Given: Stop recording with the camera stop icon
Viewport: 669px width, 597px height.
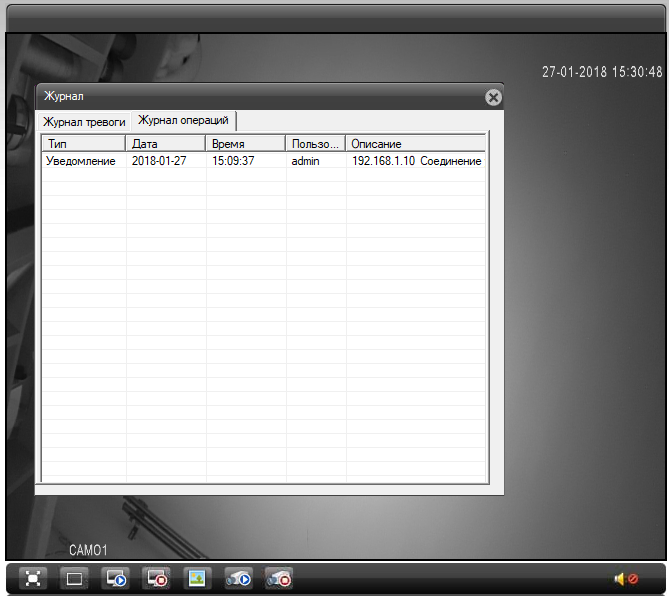Looking at the screenshot, I should pos(278,578).
